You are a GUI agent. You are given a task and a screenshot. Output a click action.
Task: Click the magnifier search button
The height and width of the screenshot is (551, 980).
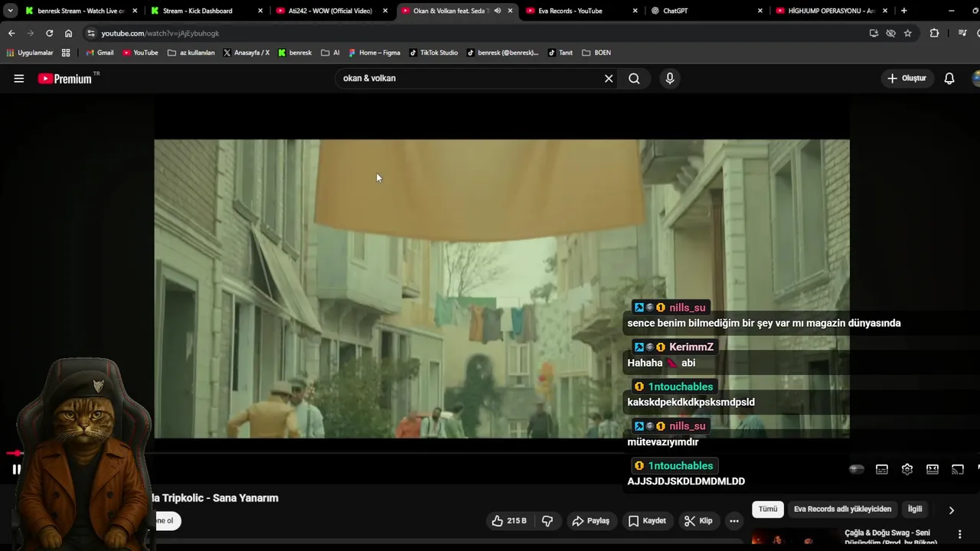634,78
